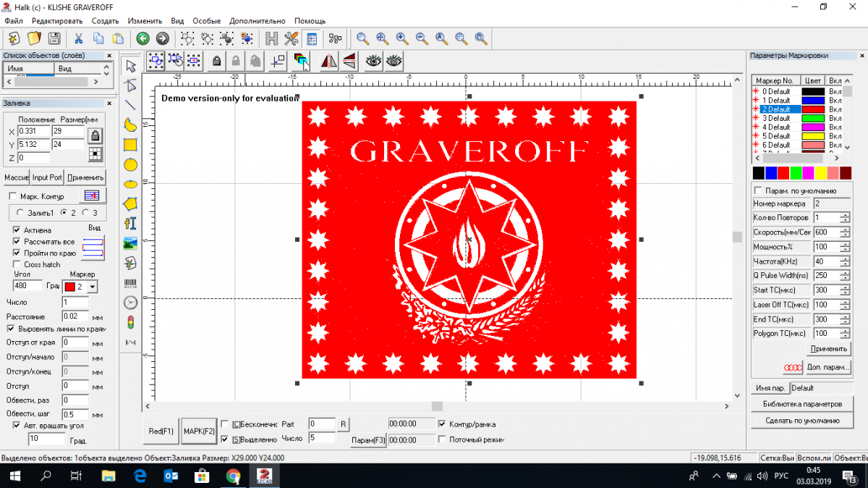Select the Text tool
This screenshot has height=488, width=868.
click(x=131, y=223)
